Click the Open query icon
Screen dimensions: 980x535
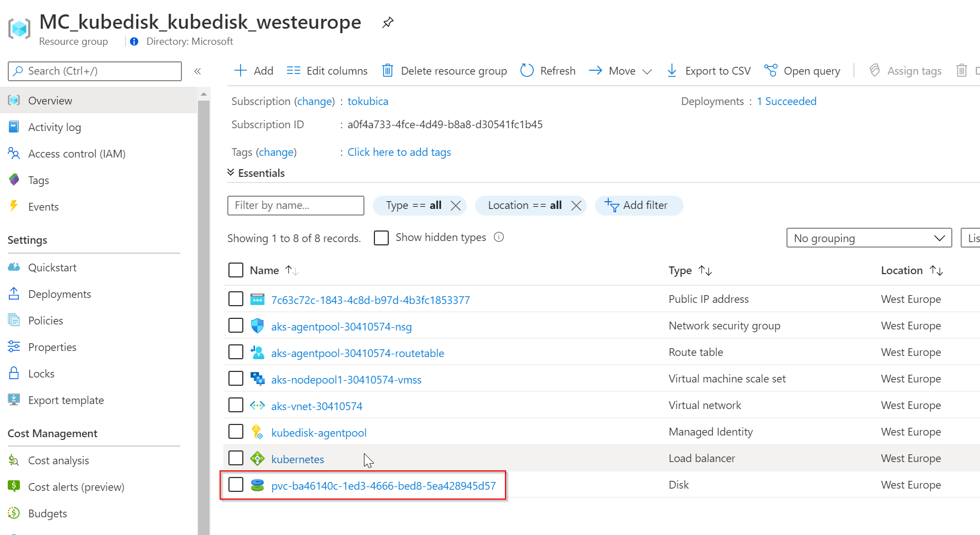pyautogui.click(x=770, y=71)
